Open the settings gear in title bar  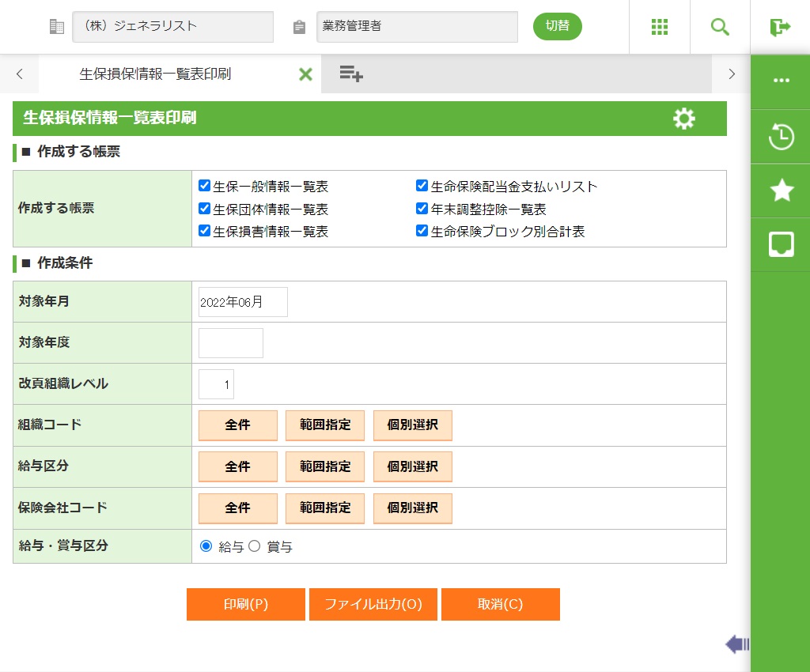point(683,119)
